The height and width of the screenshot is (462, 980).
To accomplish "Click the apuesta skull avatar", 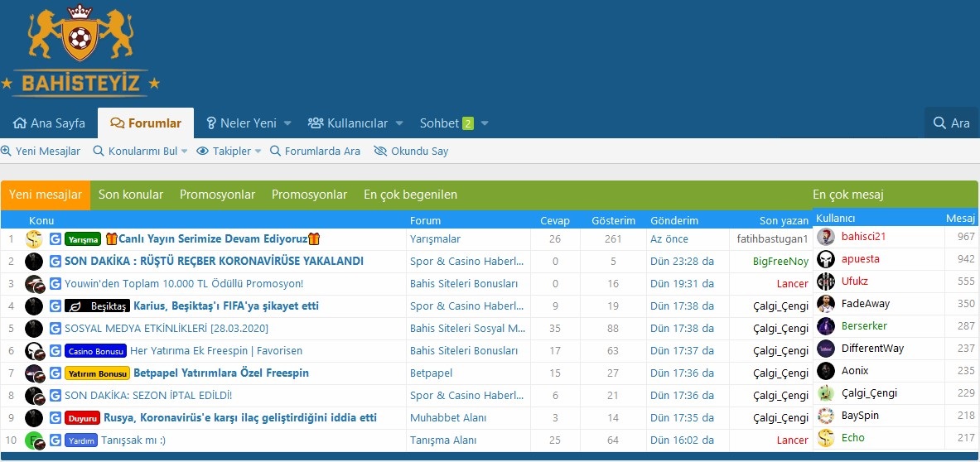I will point(826,258).
